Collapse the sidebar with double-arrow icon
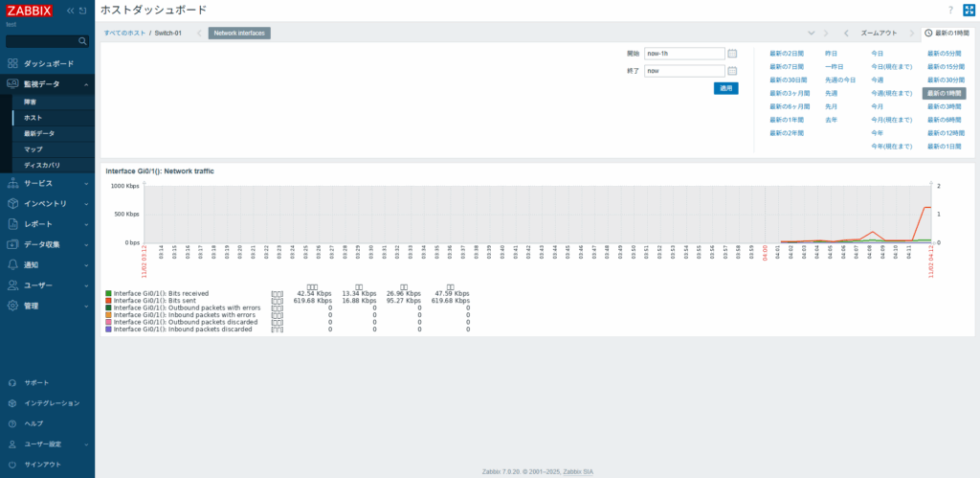980x478 pixels. (70, 11)
